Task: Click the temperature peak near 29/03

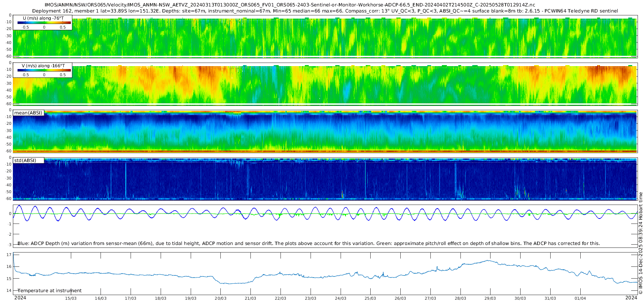Action: 489,261
